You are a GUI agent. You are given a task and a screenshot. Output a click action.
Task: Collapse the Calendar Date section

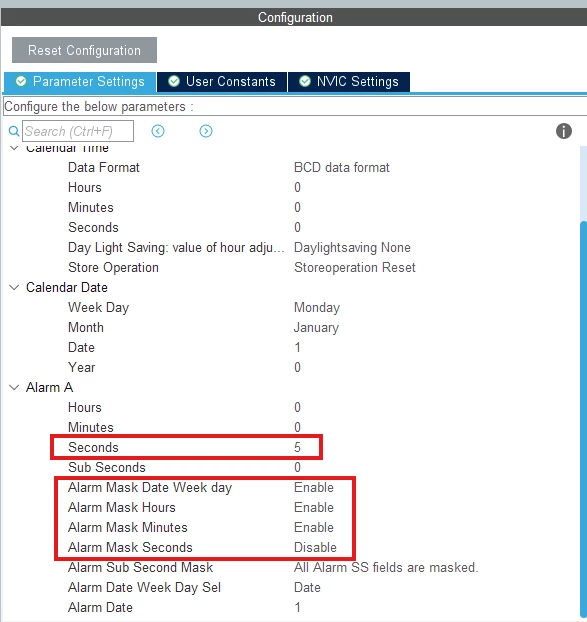(x=14, y=287)
